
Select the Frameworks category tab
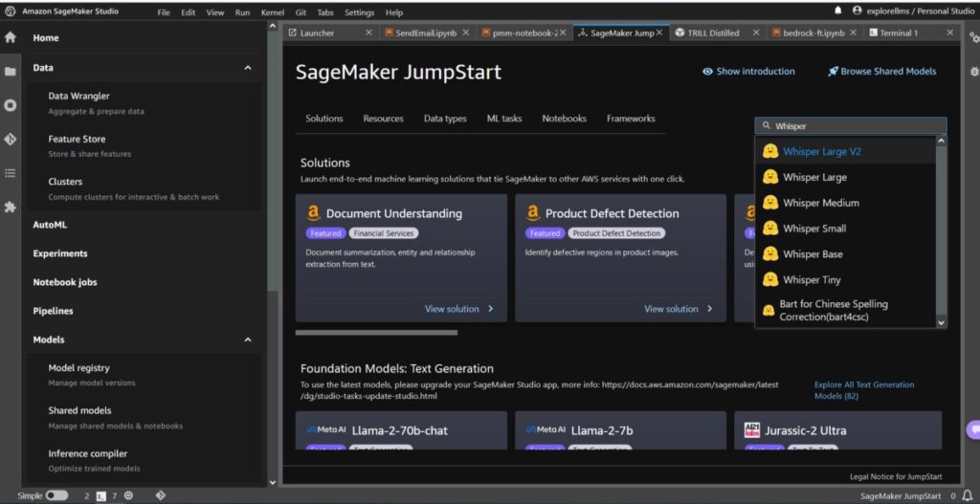pyautogui.click(x=631, y=118)
